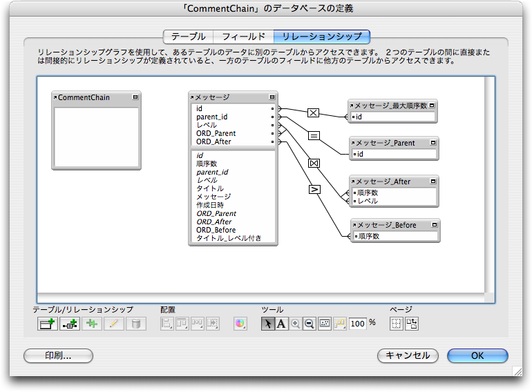Open the color picker swatch
This screenshot has width=532, height=392.
240,324
